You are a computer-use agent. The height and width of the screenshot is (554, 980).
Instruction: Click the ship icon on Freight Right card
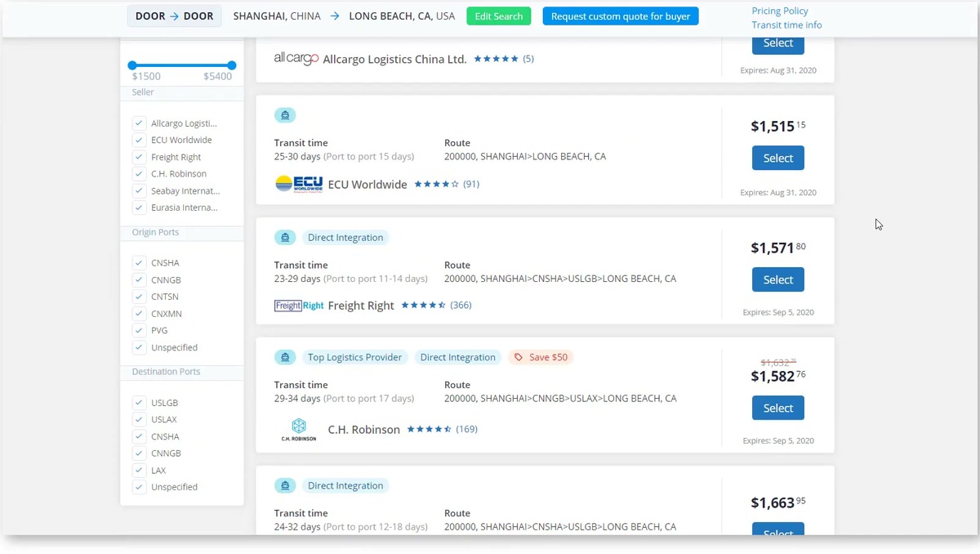[x=285, y=238]
